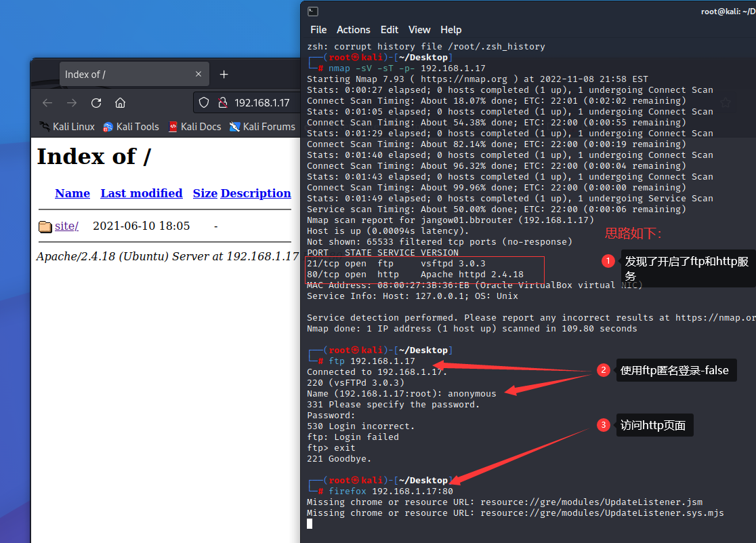756x543 pixels.
Task: Open the Kali Linux bookmark
Action: pyautogui.click(x=67, y=127)
